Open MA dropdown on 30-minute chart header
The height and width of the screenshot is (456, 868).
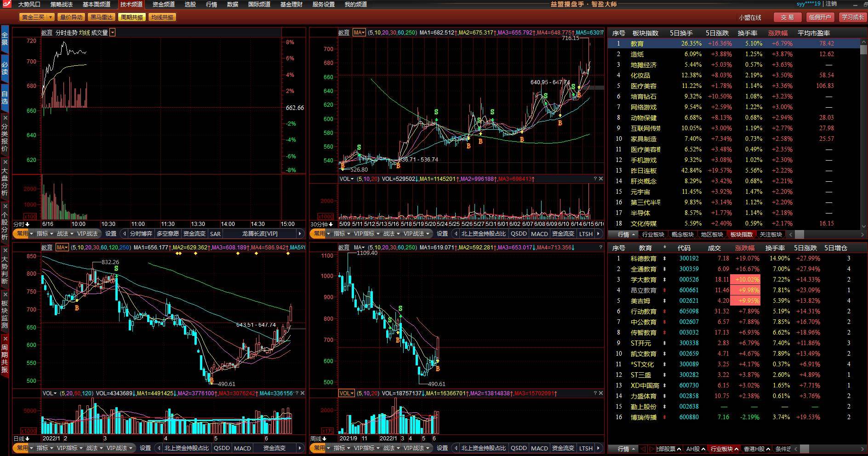coord(359,33)
